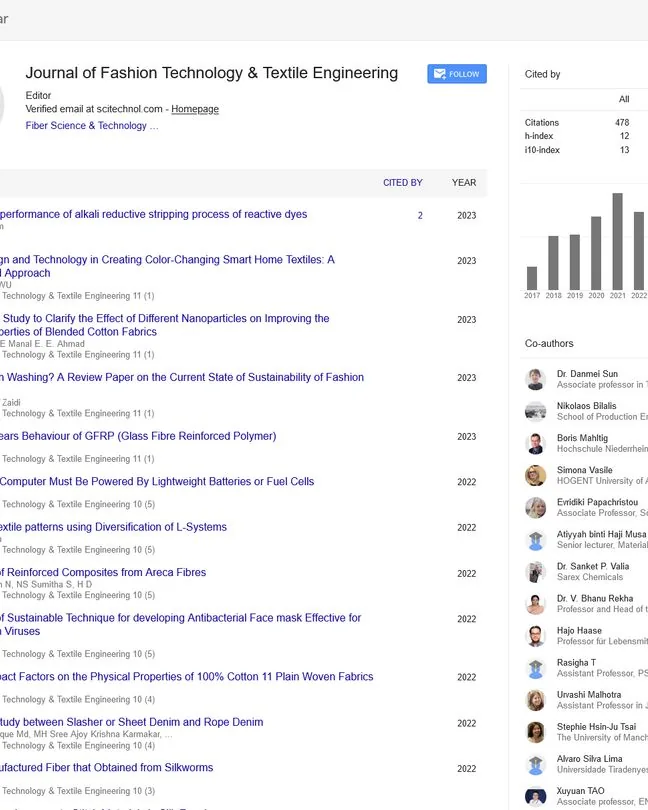
Task: Open Dr. Danmei Sun co-author profile
Action: coord(587,374)
